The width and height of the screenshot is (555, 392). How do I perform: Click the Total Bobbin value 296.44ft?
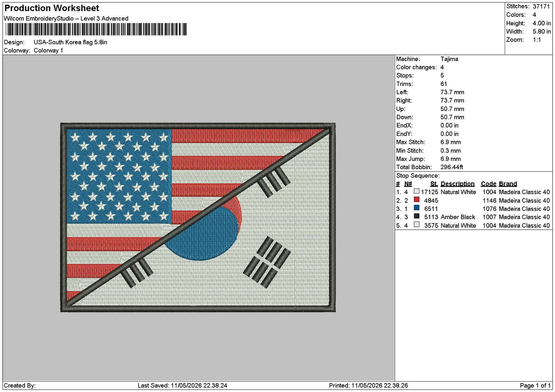(x=452, y=167)
